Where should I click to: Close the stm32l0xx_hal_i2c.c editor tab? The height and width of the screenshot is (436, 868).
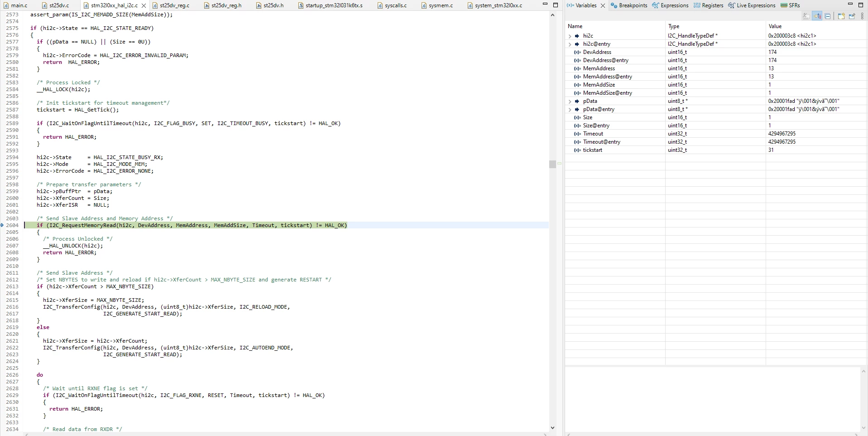[144, 5]
